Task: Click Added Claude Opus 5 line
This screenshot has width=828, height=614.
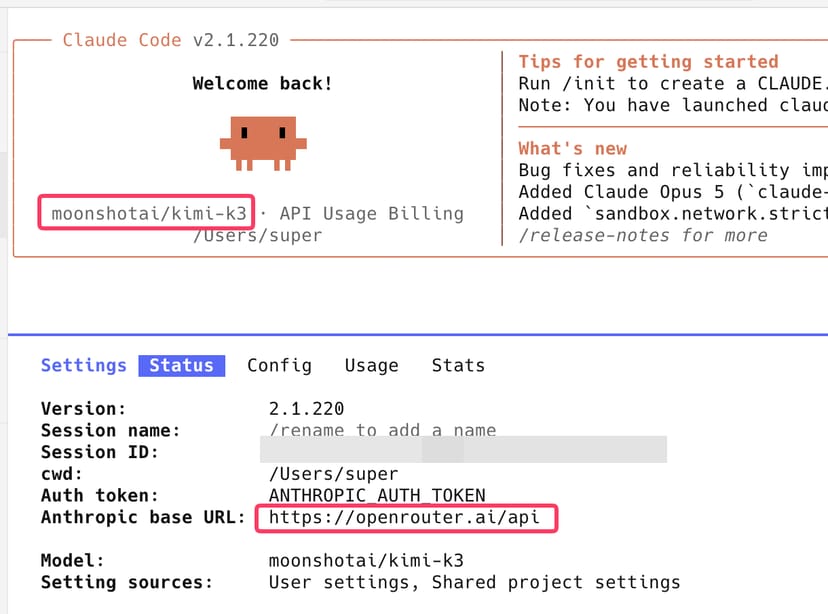Action: pos(673,192)
